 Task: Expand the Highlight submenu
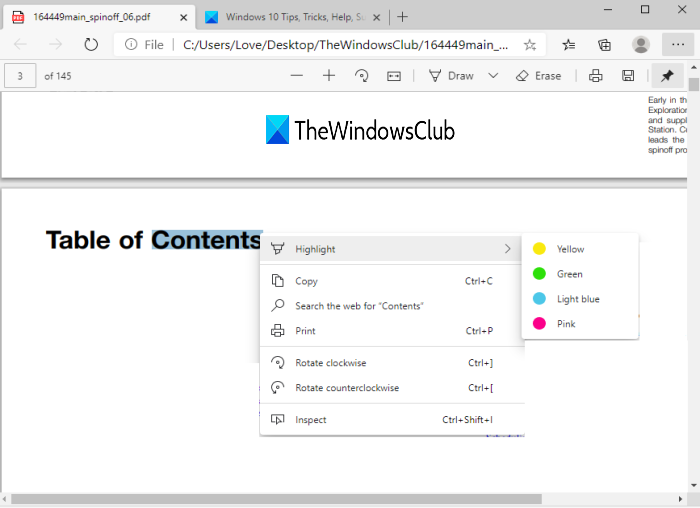click(x=390, y=249)
